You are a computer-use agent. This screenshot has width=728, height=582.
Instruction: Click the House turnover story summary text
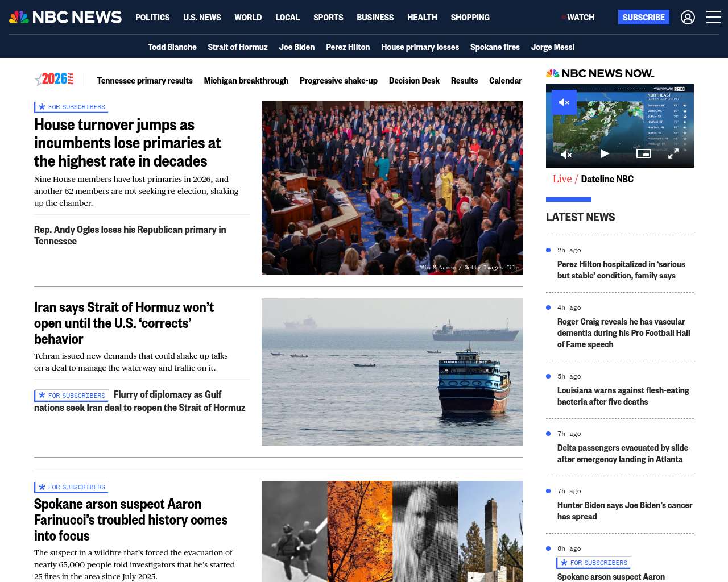[x=136, y=191]
